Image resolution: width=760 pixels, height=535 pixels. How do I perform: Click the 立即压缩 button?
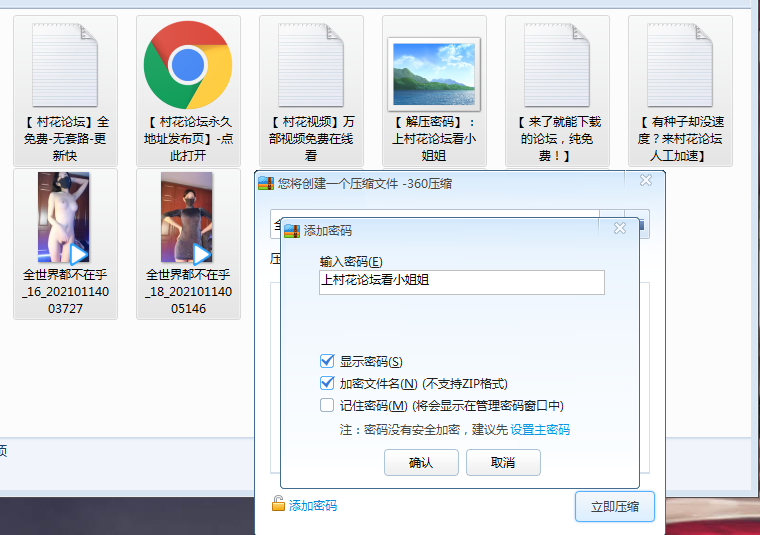pos(614,507)
